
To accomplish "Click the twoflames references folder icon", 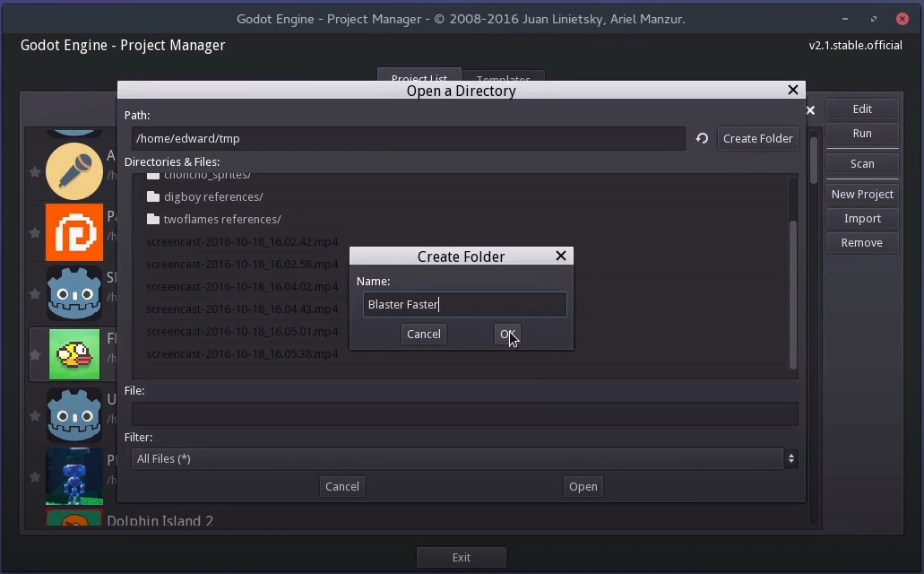I will click(153, 219).
